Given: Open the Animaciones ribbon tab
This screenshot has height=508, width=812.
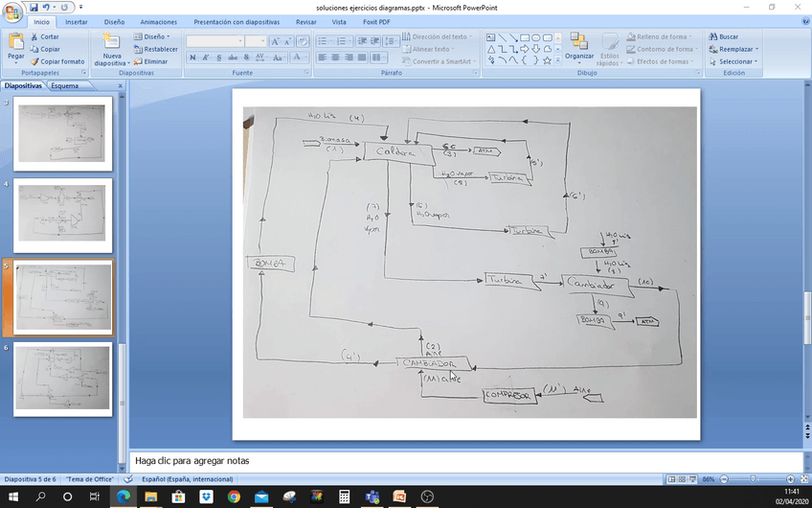Looking at the screenshot, I should click(158, 22).
